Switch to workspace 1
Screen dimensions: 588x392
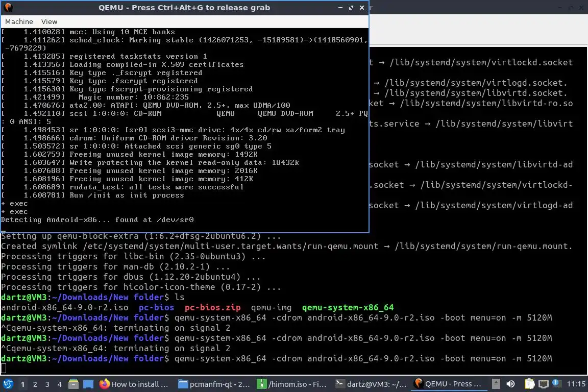22,384
